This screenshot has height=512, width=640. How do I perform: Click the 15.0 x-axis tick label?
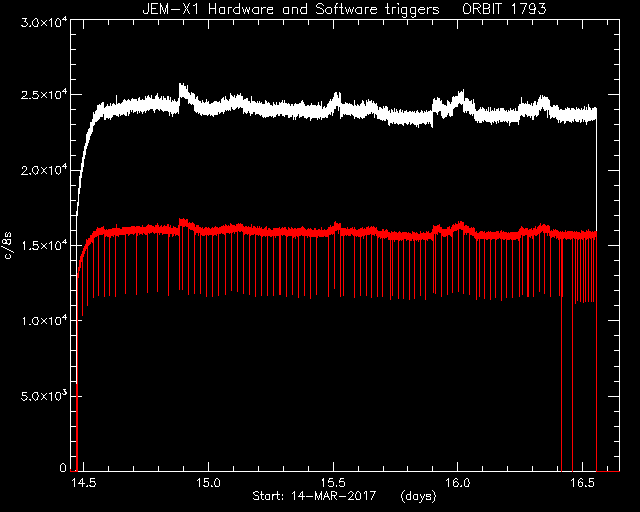[208, 483]
